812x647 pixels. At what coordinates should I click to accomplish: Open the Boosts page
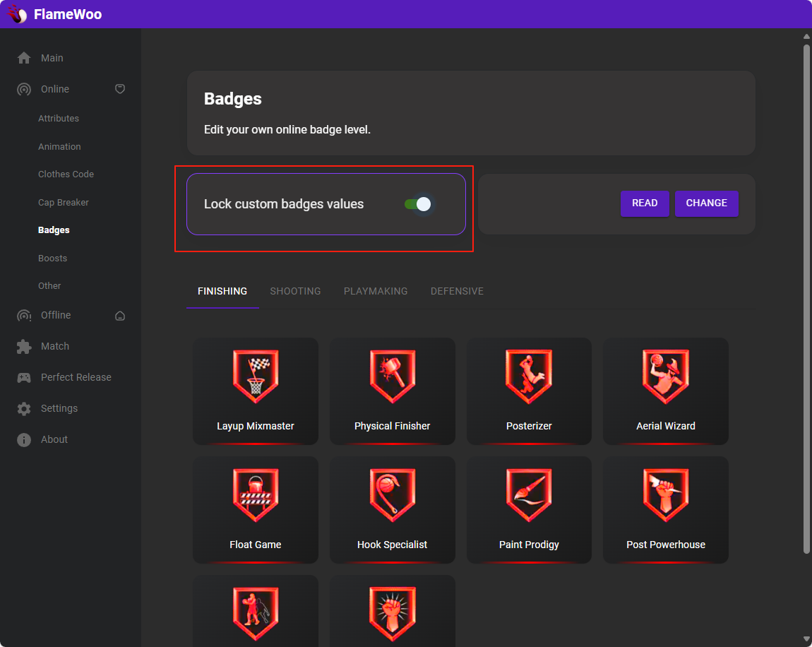point(52,258)
